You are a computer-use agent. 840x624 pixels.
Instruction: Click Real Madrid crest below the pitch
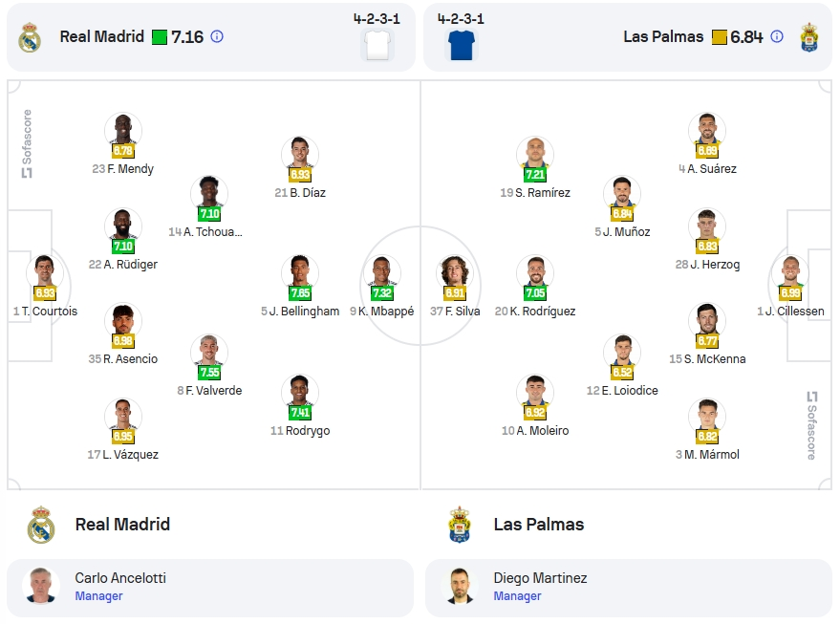[x=41, y=525]
